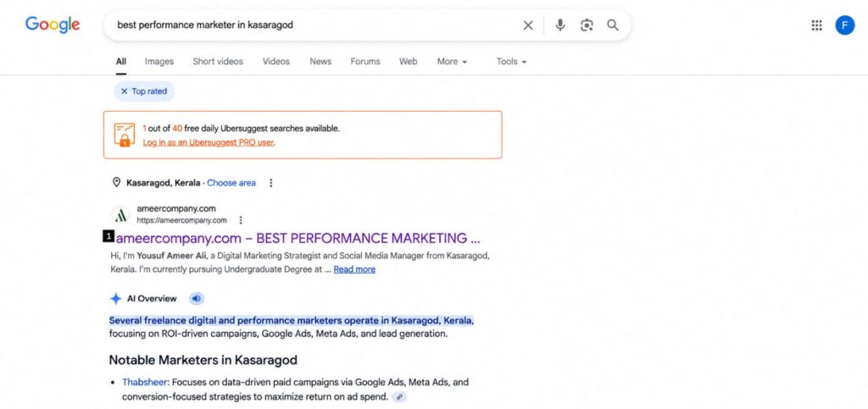Viewport: 868px width, 409px height.
Task: Open the Tools dropdown
Action: (511, 61)
